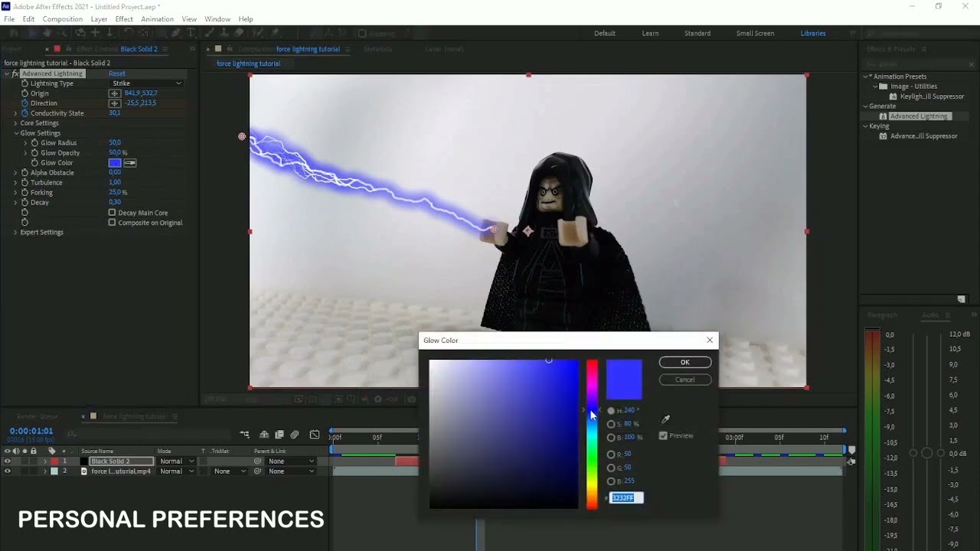Image resolution: width=980 pixels, height=551 pixels.
Task: Collapse Advanced Lightning effect twirl
Action: tap(7, 73)
